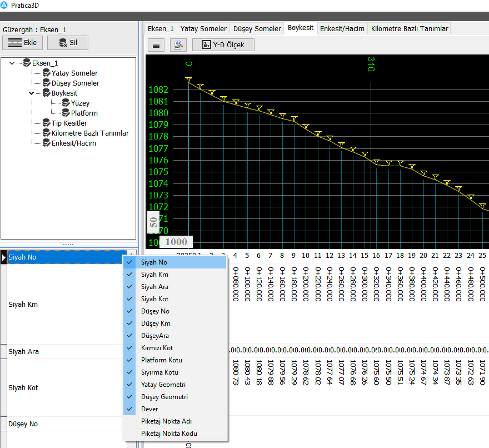Screen dimensions: 489x448
Task: Collapse the Eksen_1 tree root
Action: tap(12, 63)
